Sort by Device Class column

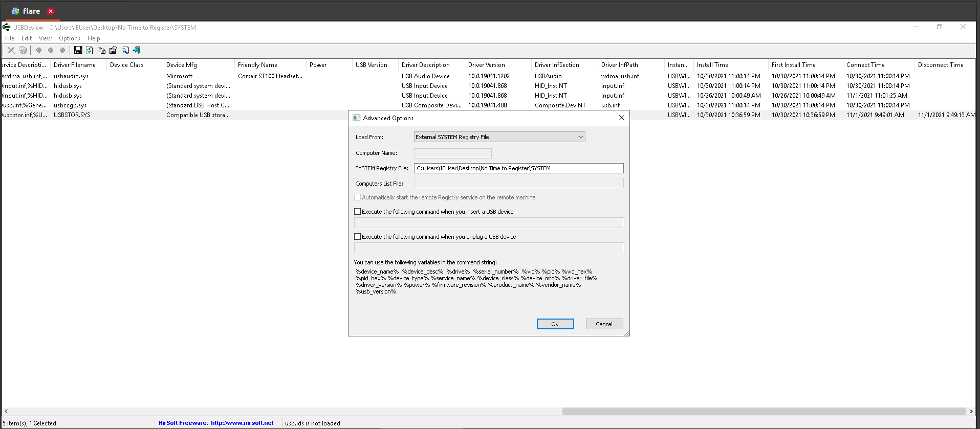click(135, 65)
